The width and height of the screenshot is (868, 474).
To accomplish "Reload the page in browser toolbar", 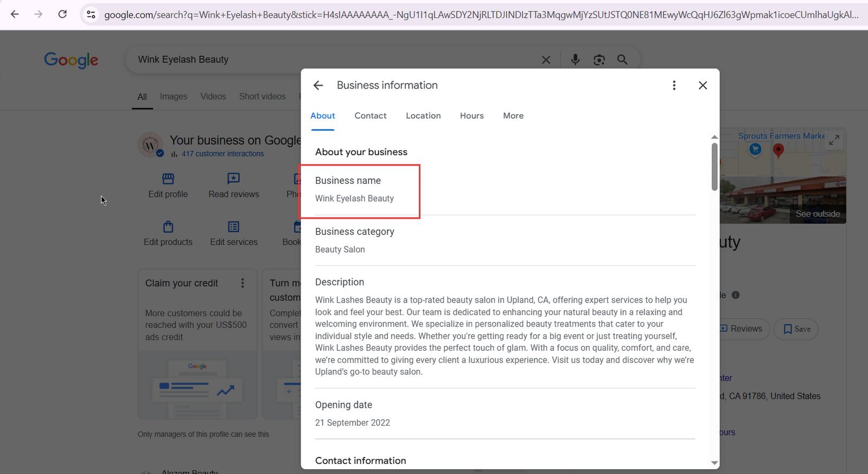I will tap(62, 14).
